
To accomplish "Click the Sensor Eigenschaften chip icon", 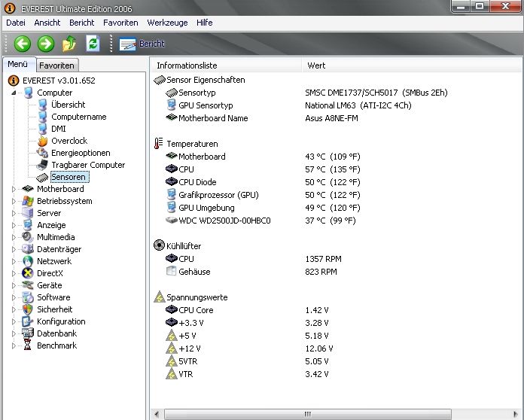I will (x=160, y=80).
